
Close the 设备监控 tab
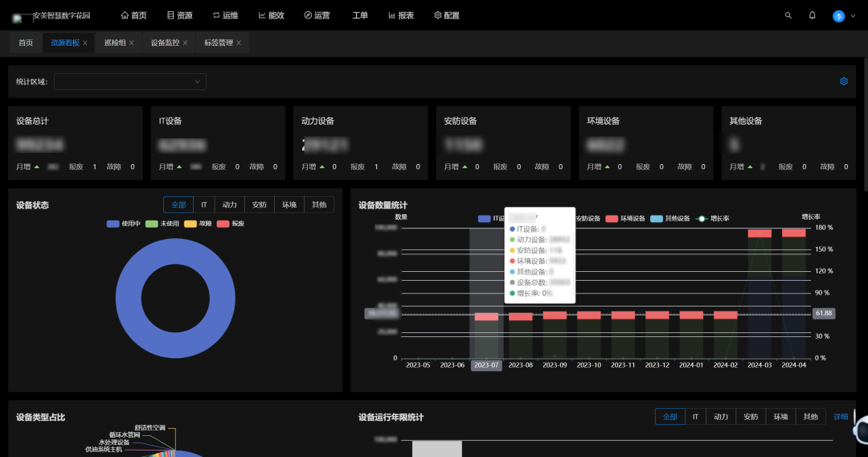[x=185, y=43]
